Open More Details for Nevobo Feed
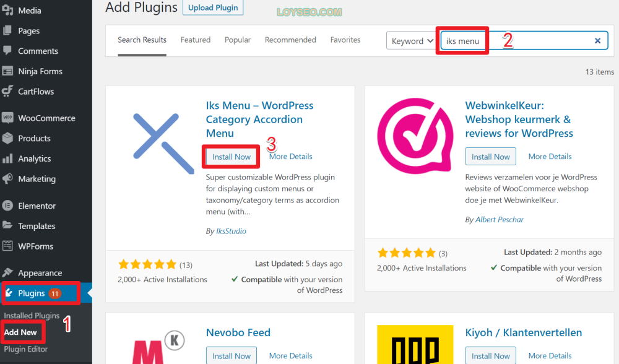The image size is (619, 364). 290,355
